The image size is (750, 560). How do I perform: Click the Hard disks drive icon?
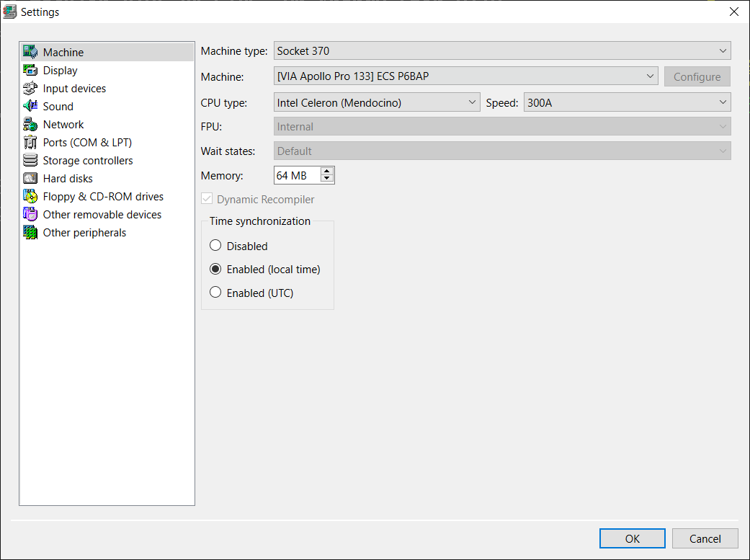tap(30, 179)
